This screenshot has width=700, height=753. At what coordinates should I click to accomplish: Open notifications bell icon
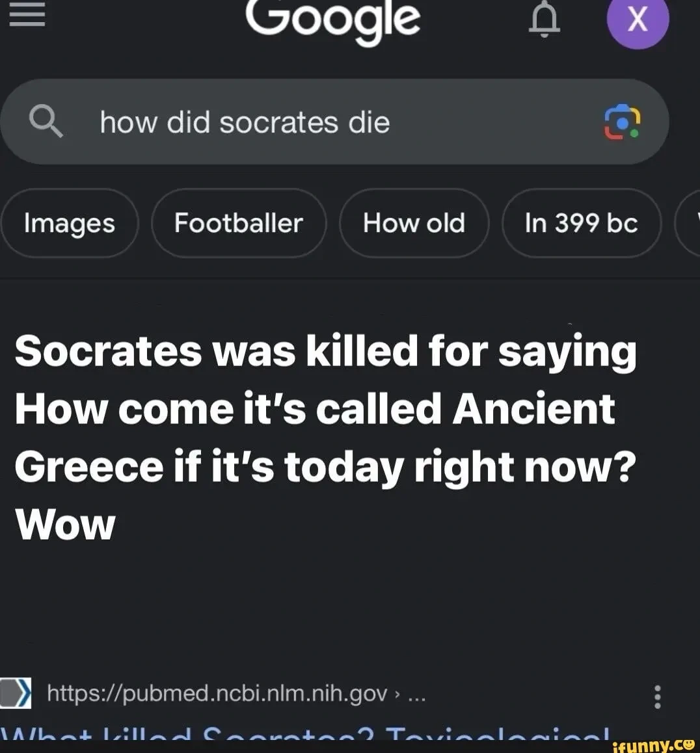point(544,20)
